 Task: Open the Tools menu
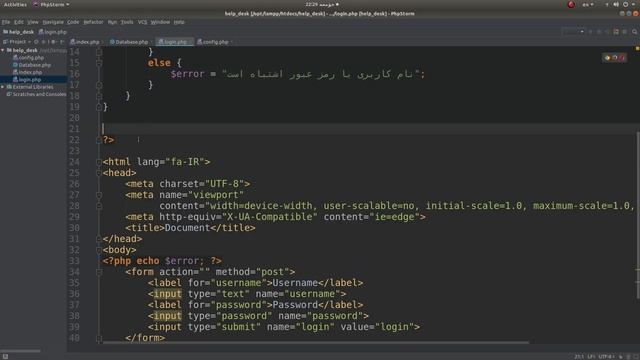(x=127, y=22)
